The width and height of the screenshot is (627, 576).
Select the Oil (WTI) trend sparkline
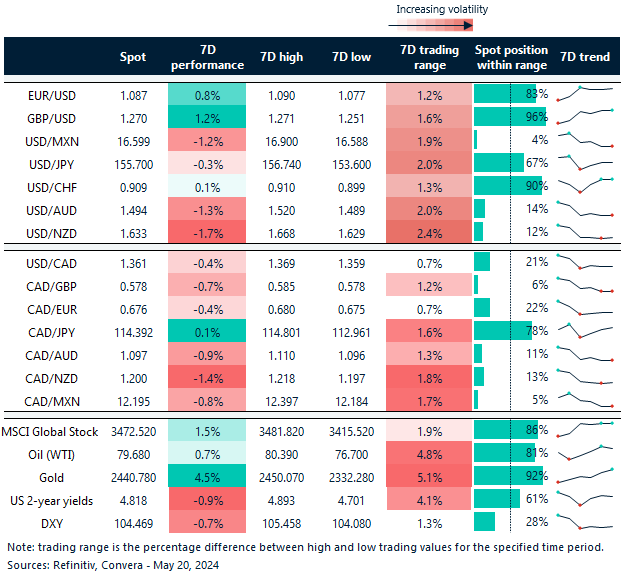click(x=584, y=452)
